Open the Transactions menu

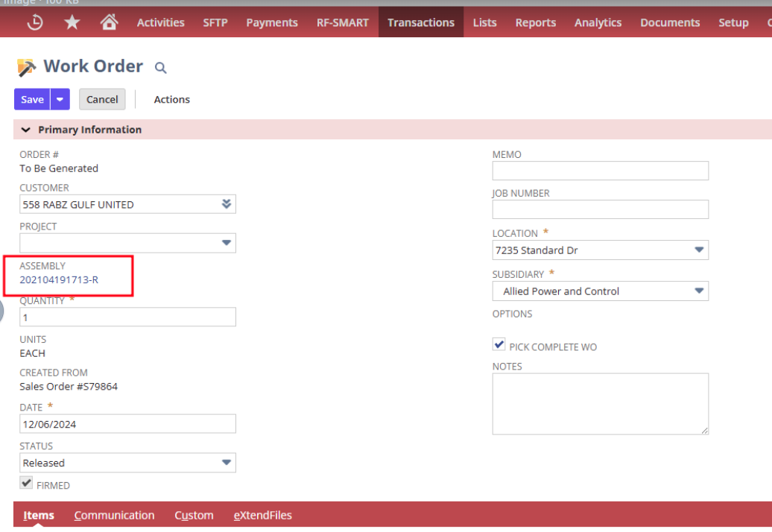420,22
